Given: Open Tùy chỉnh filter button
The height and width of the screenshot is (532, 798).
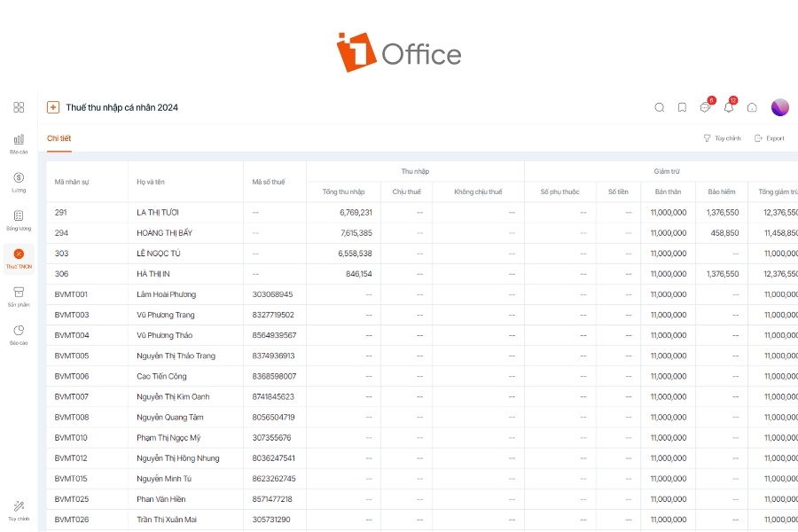Looking at the screenshot, I should click(x=722, y=138).
